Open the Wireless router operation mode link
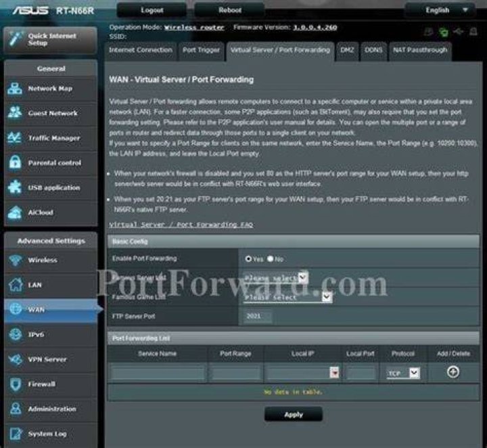 pos(194,27)
